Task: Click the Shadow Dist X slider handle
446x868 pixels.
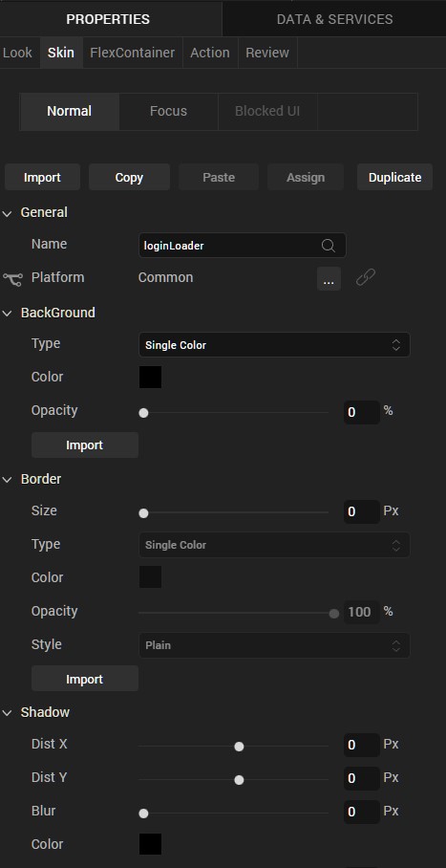Action: (239, 747)
